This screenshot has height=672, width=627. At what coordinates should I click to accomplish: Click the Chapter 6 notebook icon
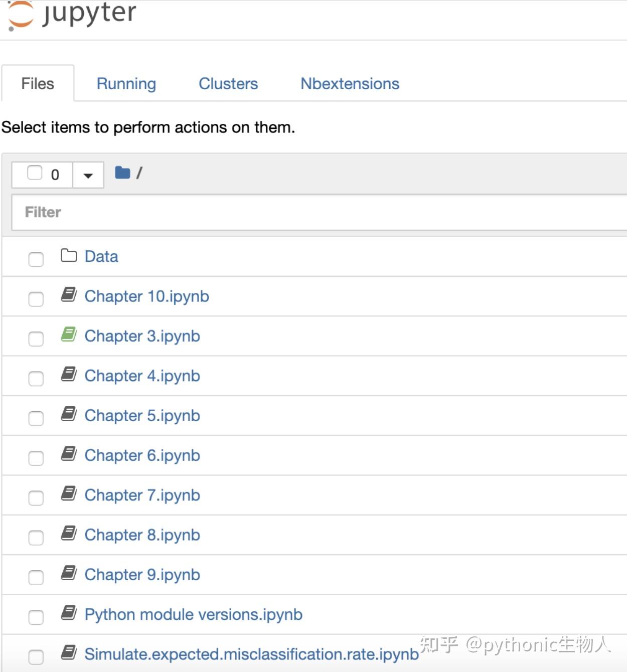click(x=69, y=454)
